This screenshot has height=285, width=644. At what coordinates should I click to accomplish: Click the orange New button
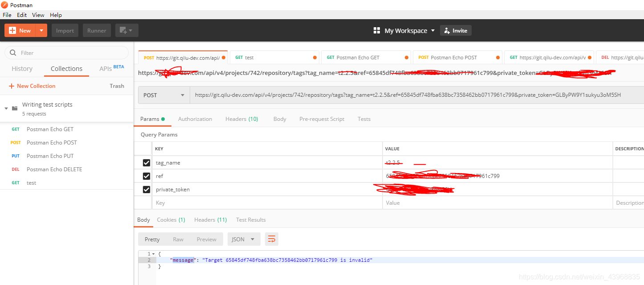point(20,30)
